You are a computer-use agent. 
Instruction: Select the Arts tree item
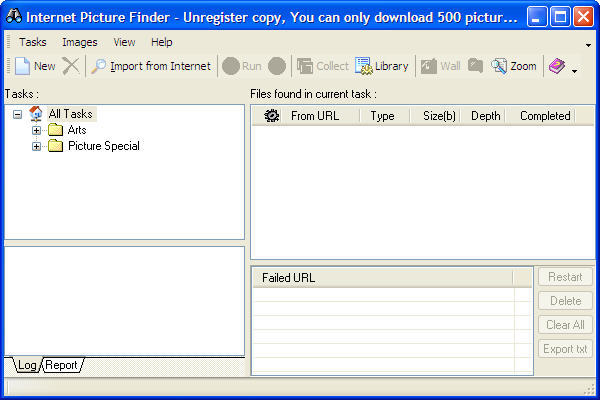77,130
